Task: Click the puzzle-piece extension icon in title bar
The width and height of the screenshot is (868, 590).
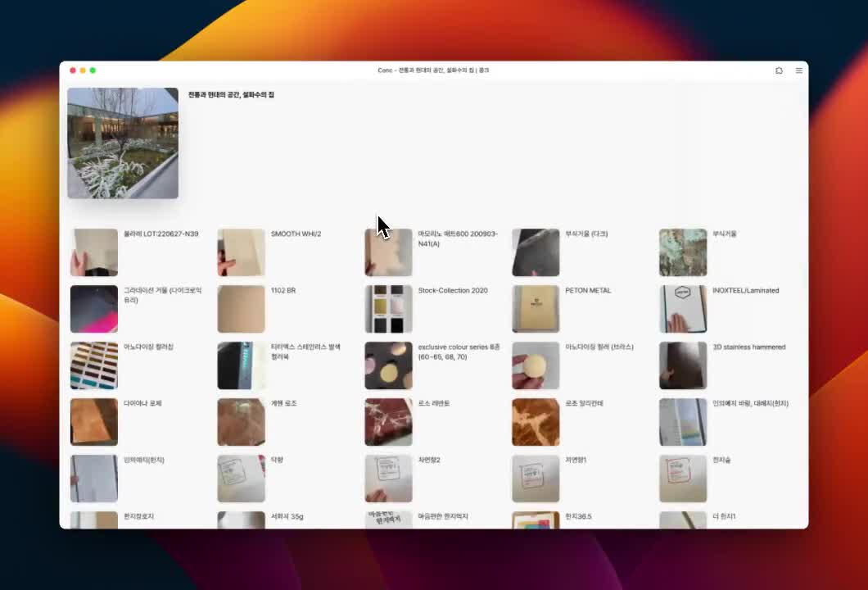Action: coord(779,70)
